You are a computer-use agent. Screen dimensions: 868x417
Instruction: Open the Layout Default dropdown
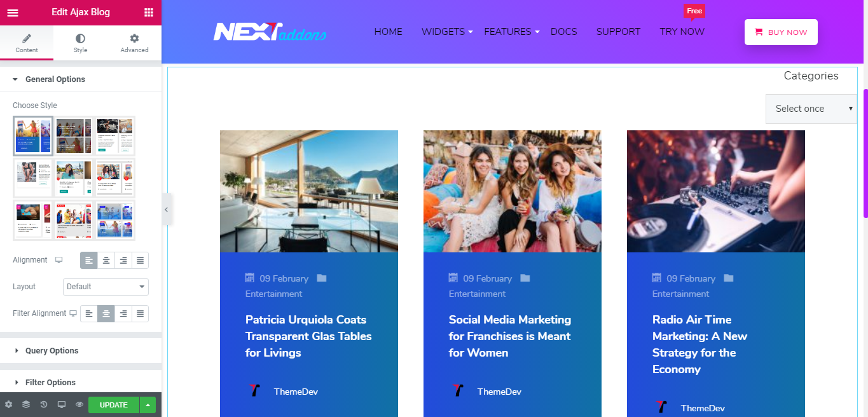pyautogui.click(x=106, y=287)
